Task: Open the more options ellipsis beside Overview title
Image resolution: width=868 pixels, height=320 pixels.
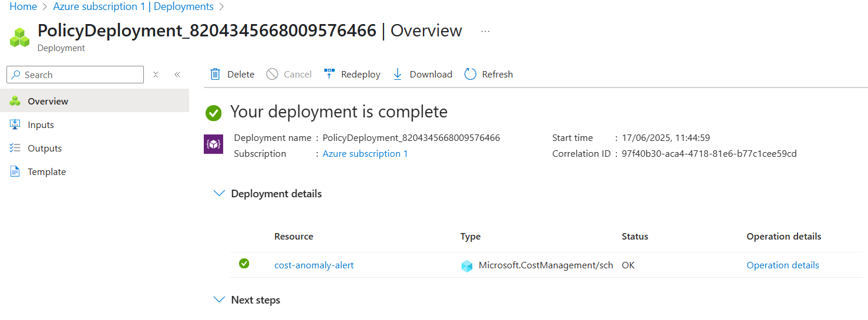Action: pos(485,31)
